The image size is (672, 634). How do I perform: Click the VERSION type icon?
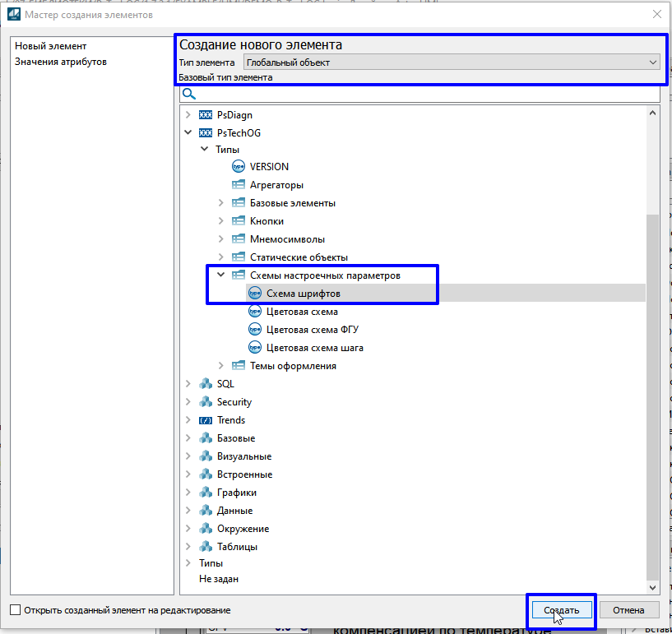(x=239, y=167)
